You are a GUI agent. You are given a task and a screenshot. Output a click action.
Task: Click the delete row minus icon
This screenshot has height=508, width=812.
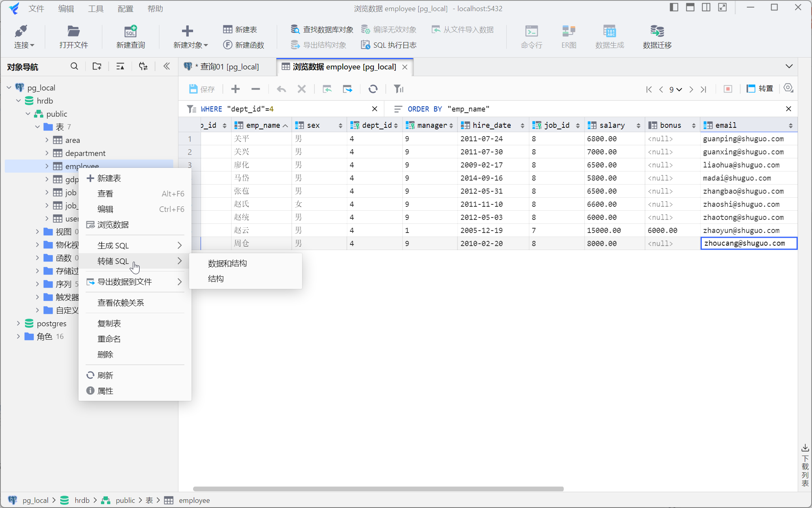[256, 89]
